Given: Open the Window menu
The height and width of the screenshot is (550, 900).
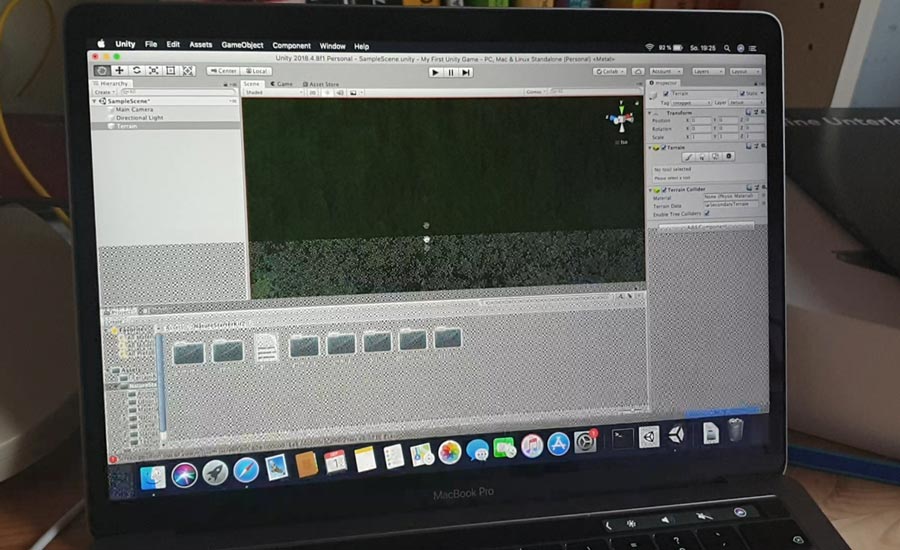Looking at the screenshot, I should click(x=332, y=46).
